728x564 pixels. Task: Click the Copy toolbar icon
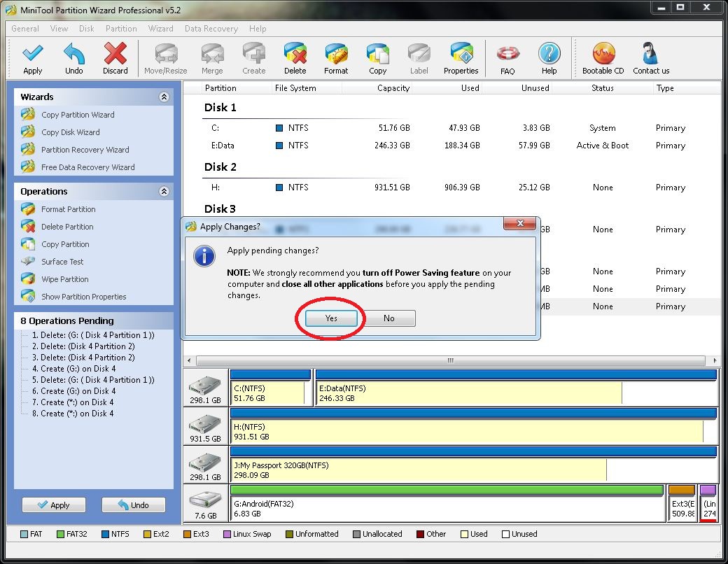[x=378, y=59]
